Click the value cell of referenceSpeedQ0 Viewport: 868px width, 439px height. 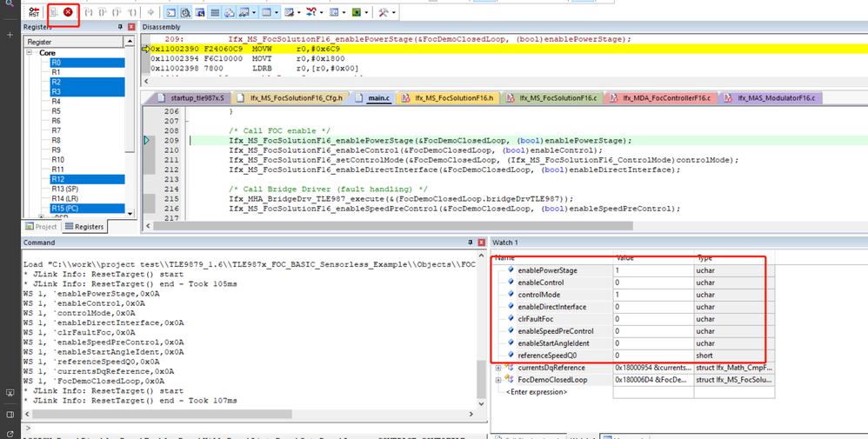coord(653,356)
